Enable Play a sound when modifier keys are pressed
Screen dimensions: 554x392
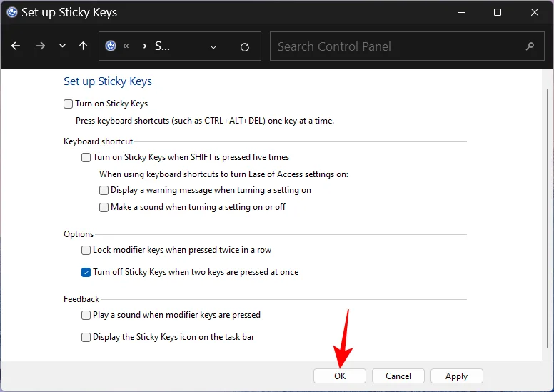coord(86,315)
